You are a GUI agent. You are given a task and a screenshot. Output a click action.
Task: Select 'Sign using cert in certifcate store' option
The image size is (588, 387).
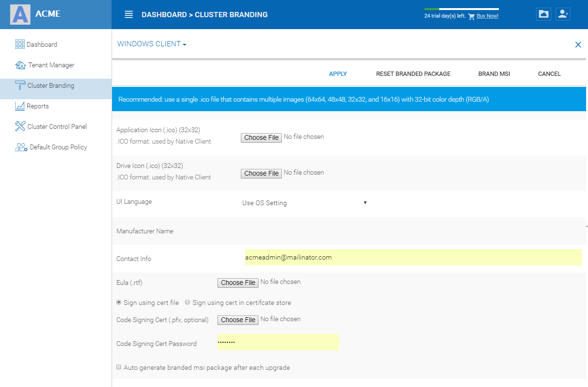188,302
